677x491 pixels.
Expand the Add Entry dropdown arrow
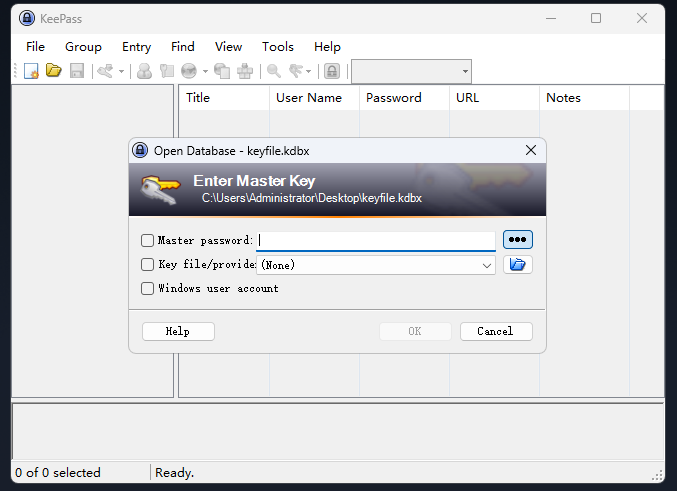point(121,71)
